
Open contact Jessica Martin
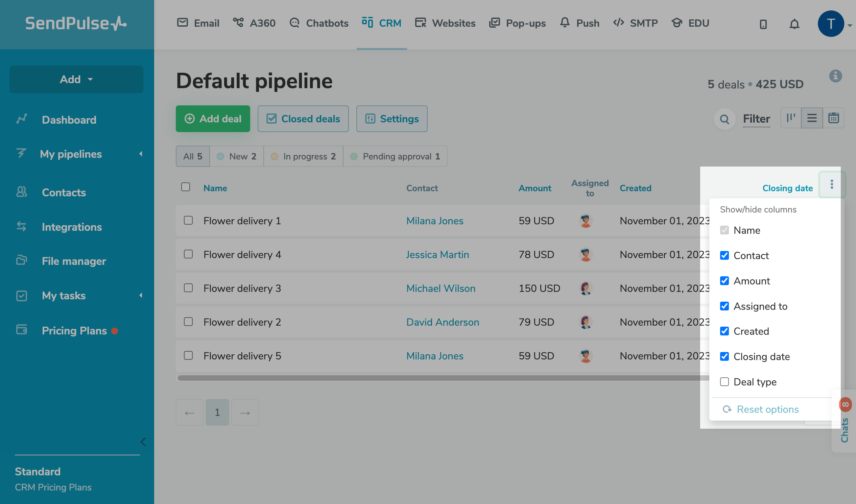[437, 255]
